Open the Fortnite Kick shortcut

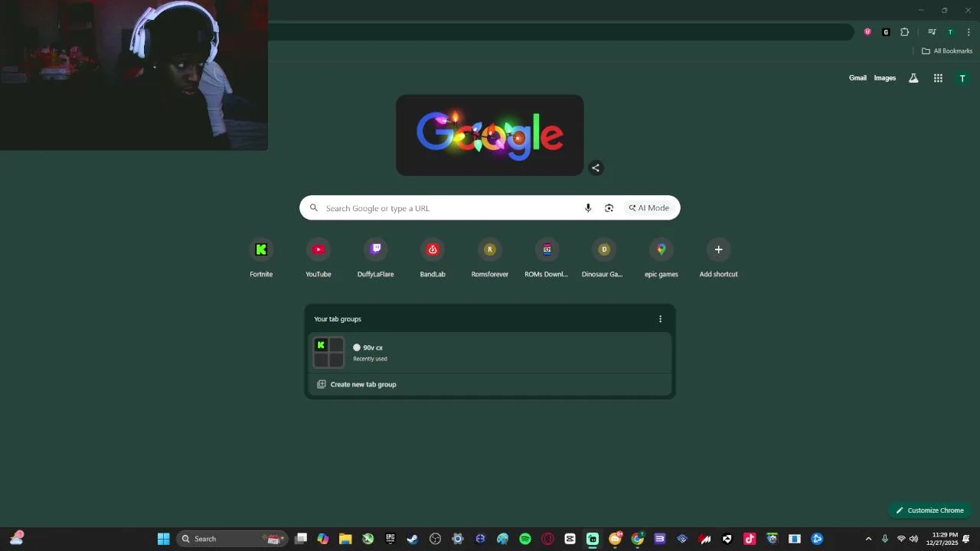pyautogui.click(x=261, y=259)
